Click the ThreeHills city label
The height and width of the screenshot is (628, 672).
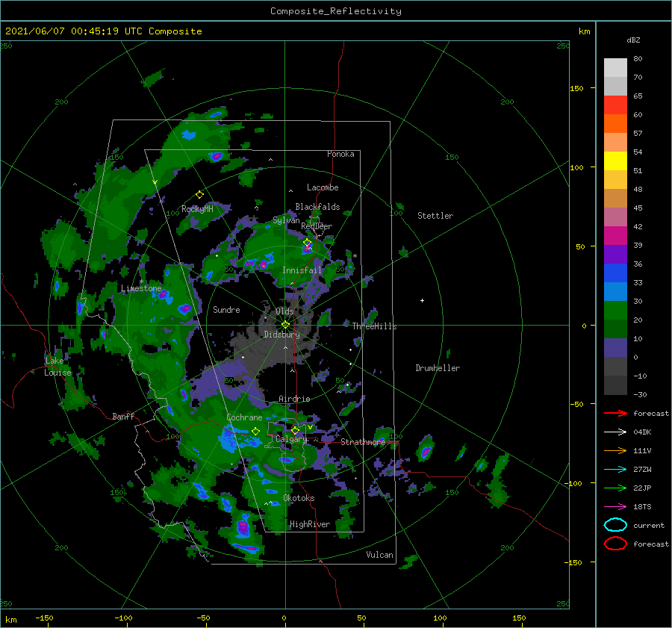tap(374, 326)
